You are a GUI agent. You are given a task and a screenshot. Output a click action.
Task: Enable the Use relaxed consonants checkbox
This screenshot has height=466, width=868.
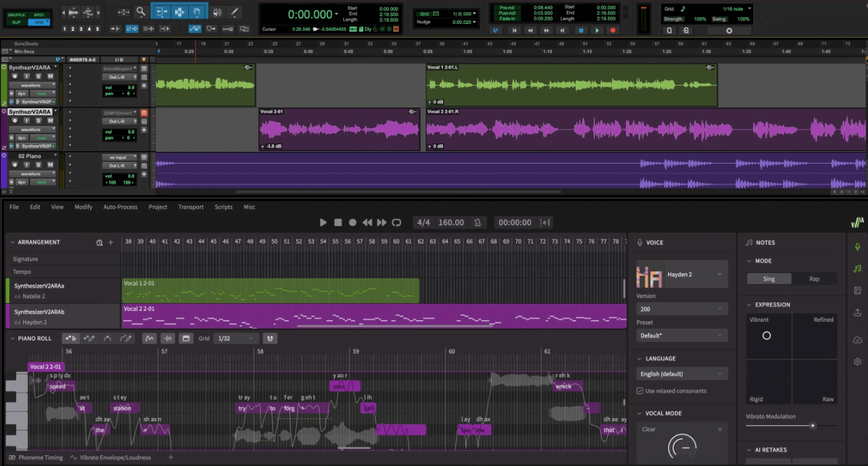click(639, 390)
